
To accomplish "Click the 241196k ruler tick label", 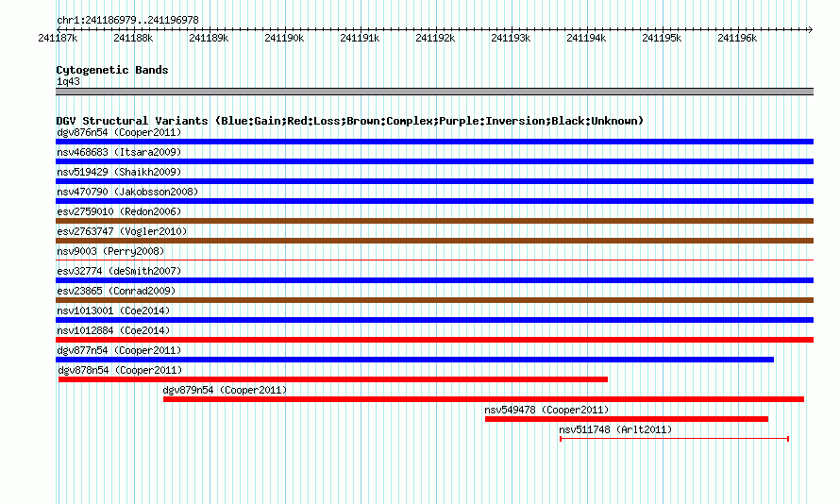I will coord(737,38).
